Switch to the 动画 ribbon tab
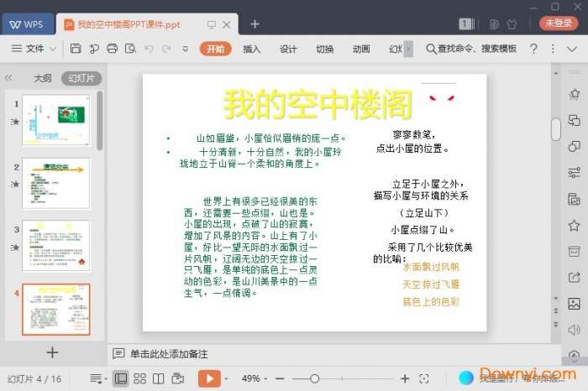This screenshot has width=588, height=391. [361, 49]
